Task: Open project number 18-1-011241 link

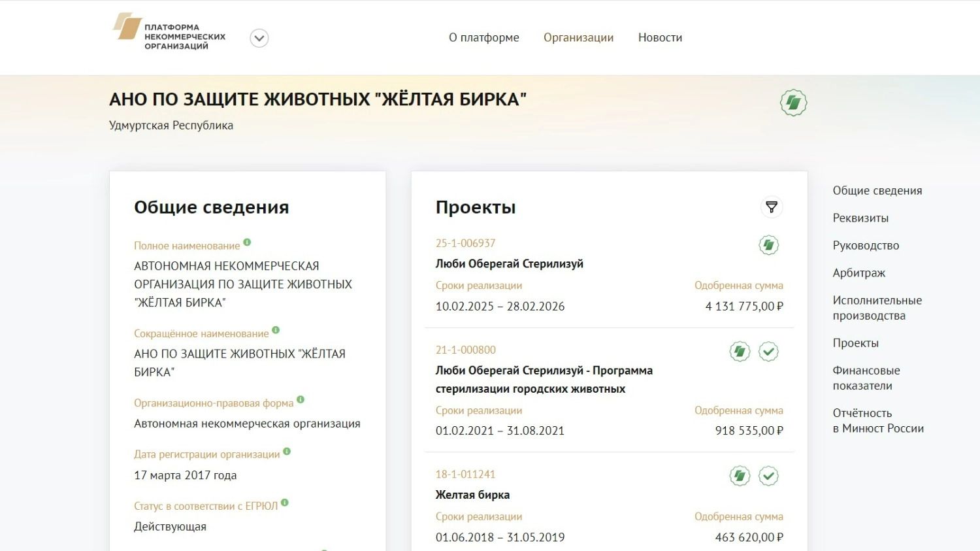Action: (x=466, y=474)
